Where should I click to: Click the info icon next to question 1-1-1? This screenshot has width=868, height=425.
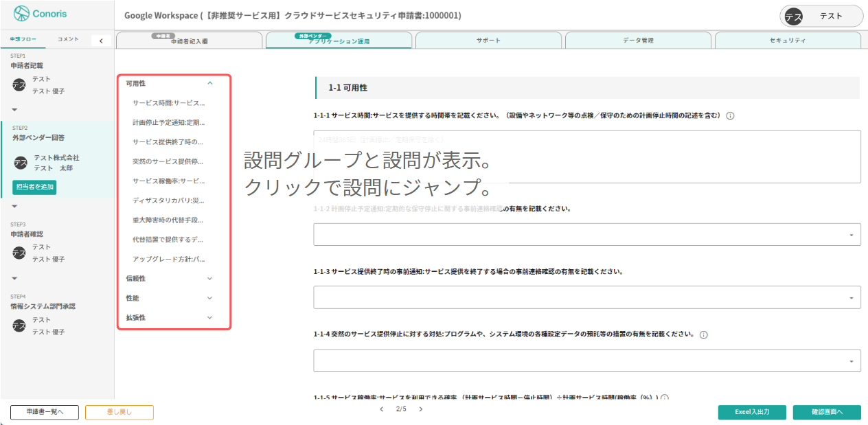(x=730, y=115)
